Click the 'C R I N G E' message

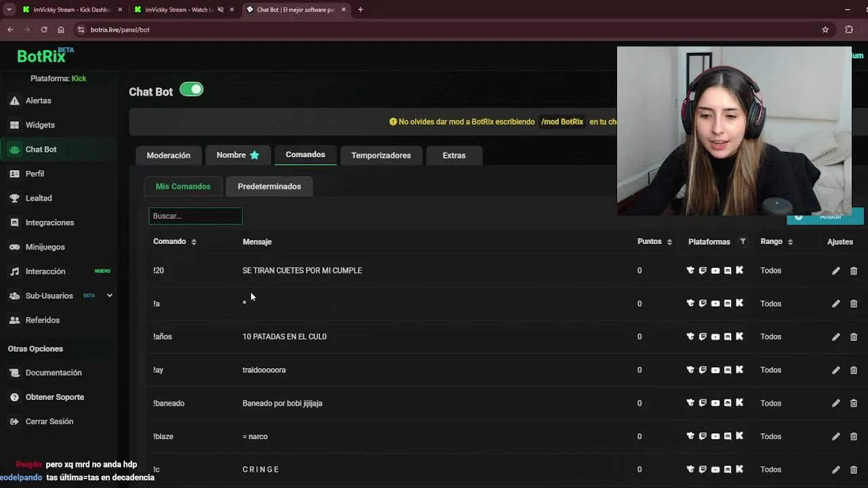261,470
